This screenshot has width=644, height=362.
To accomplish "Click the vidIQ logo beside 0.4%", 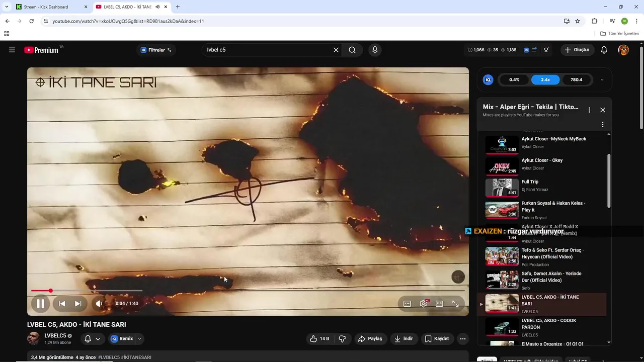I will [488, 79].
